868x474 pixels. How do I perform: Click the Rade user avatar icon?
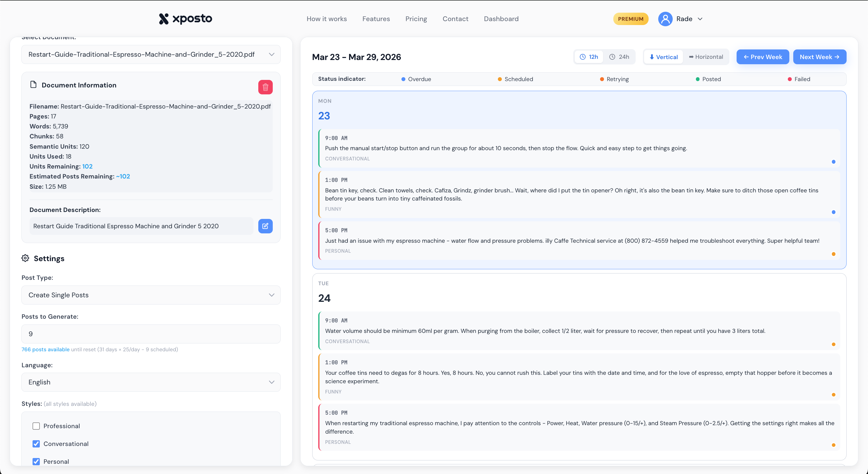tap(665, 19)
